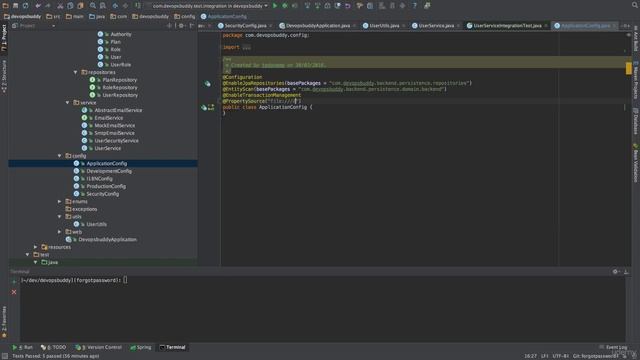Screen dimensions: 640x360
Task: Add new terminal session with plus icon
Action: pos(14,282)
